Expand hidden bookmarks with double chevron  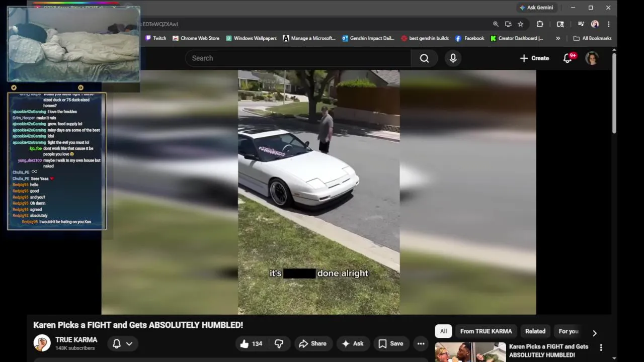(557, 38)
